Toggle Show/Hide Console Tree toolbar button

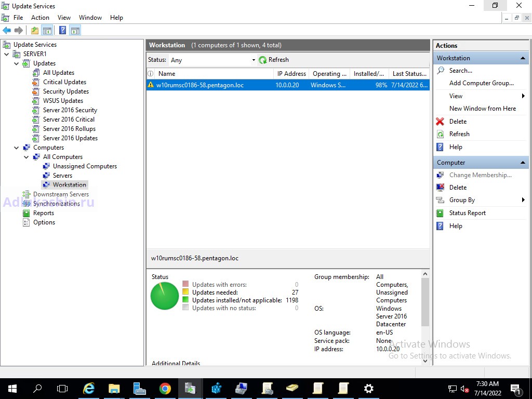47,31
